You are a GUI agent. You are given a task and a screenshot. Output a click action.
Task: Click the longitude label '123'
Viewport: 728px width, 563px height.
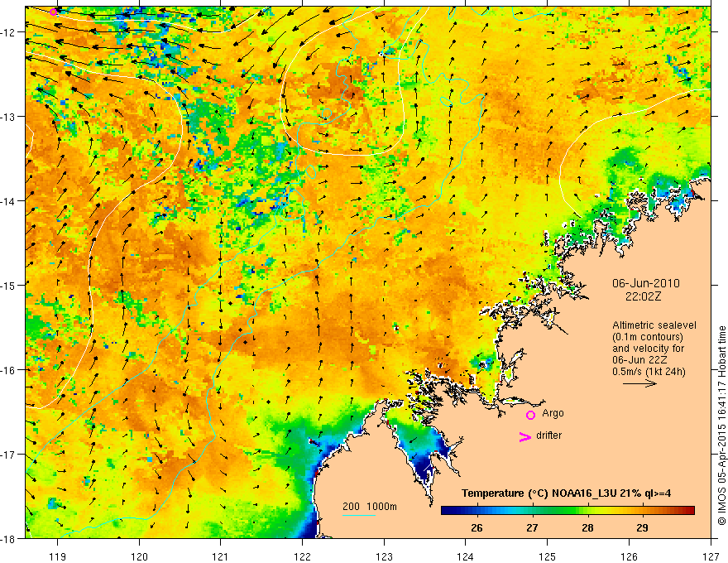click(x=384, y=556)
